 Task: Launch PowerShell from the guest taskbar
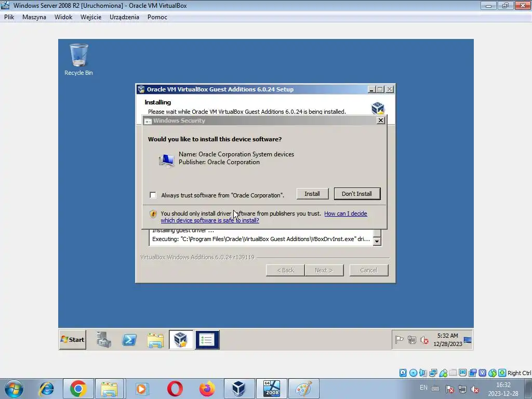tap(129, 340)
